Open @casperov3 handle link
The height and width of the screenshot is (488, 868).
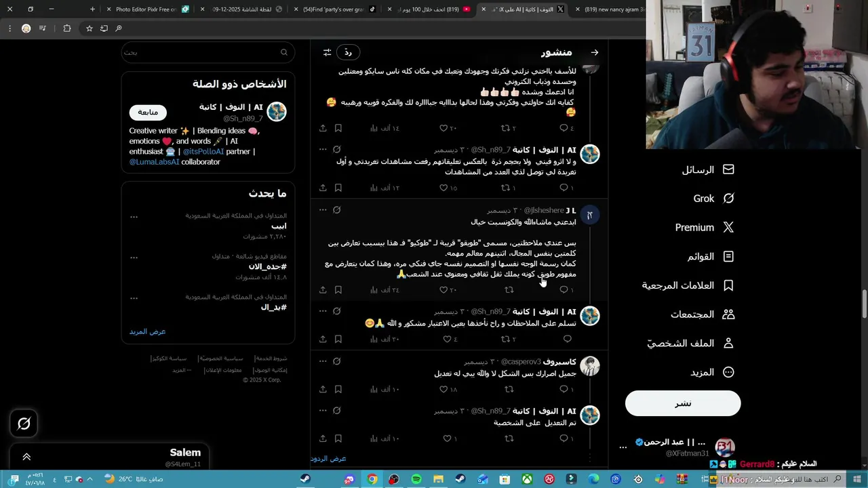tap(521, 362)
